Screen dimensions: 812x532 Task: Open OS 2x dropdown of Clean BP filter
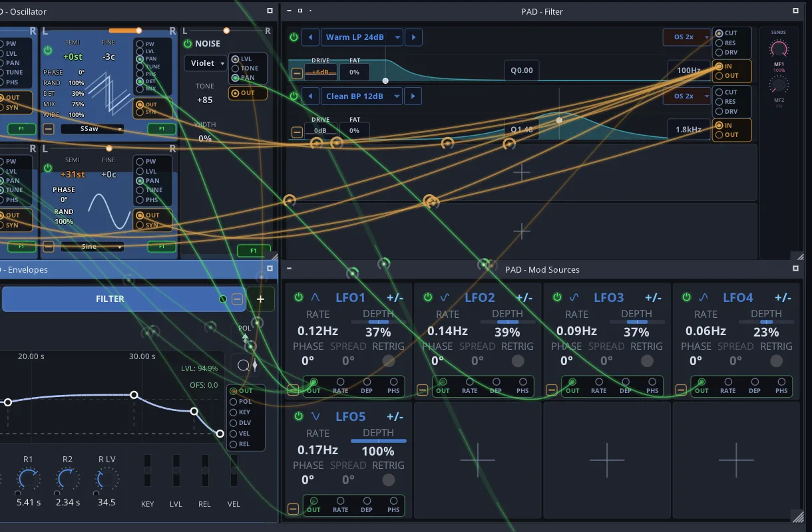point(686,96)
